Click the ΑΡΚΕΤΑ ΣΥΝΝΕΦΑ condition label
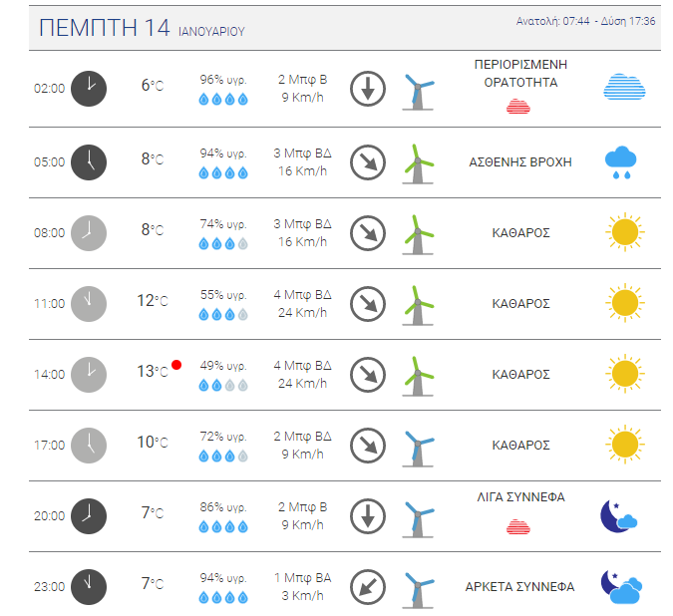673x616 pixels. [x=519, y=586]
